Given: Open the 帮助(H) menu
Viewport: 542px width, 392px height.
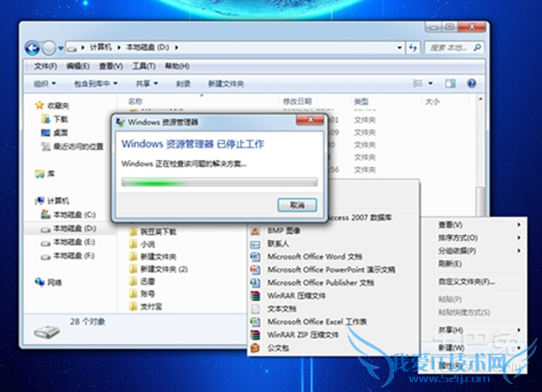Looking at the screenshot, I should pos(177,66).
